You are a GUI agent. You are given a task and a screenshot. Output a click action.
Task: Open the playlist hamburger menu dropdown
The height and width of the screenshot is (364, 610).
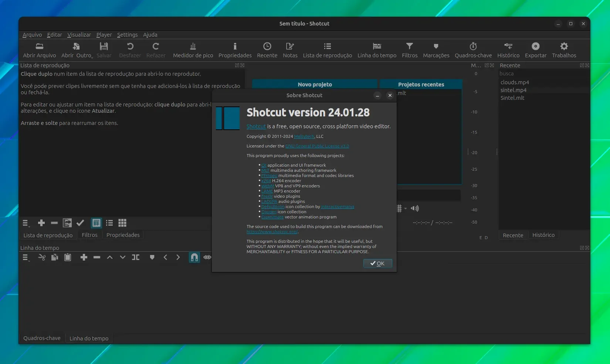pos(26,223)
